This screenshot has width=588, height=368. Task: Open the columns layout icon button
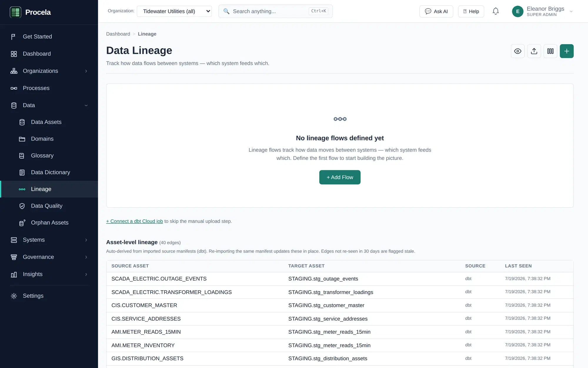click(x=550, y=51)
